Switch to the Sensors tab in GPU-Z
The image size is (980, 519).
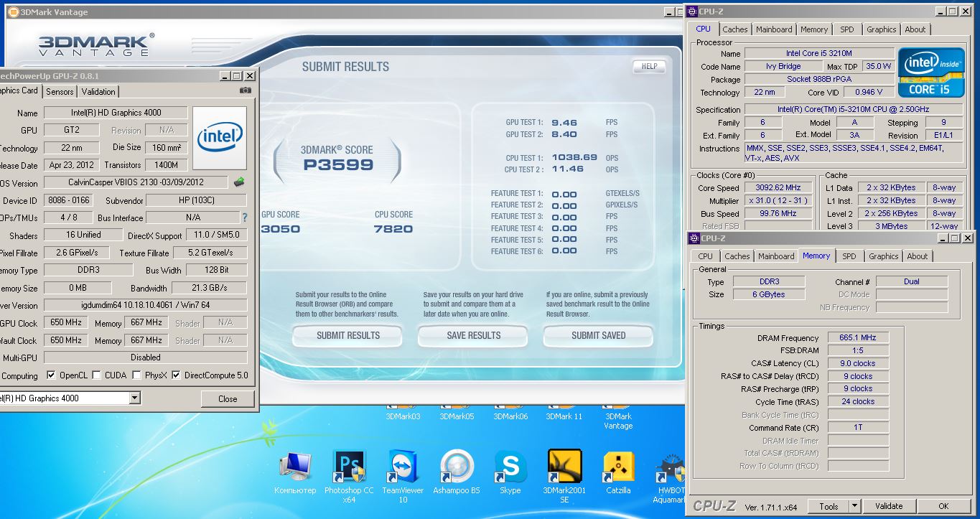[x=60, y=91]
